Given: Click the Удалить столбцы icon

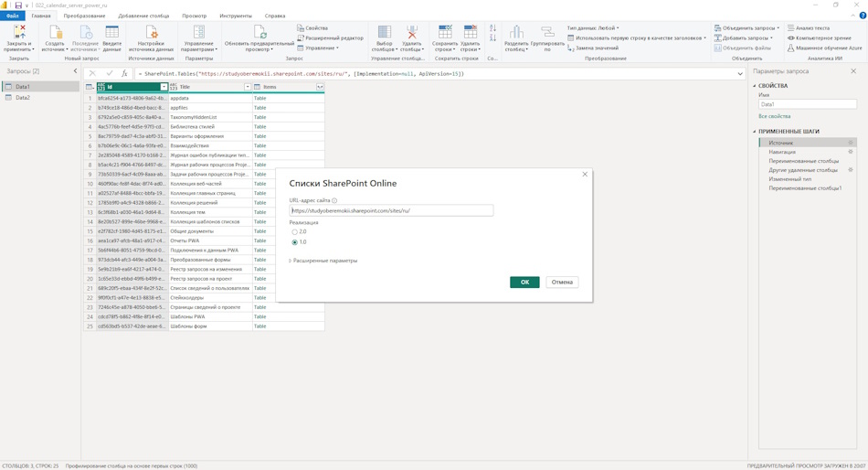Looking at the screenshot, I should click(412, 32).
